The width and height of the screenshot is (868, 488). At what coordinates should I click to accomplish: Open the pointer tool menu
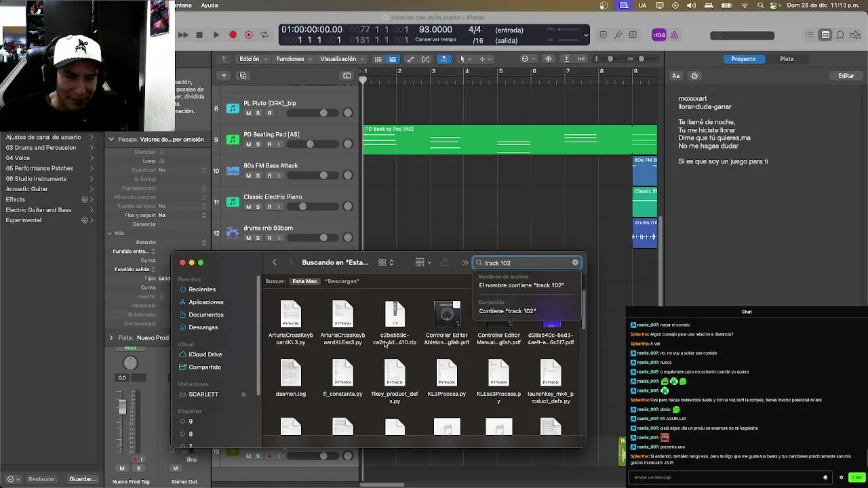465,59
